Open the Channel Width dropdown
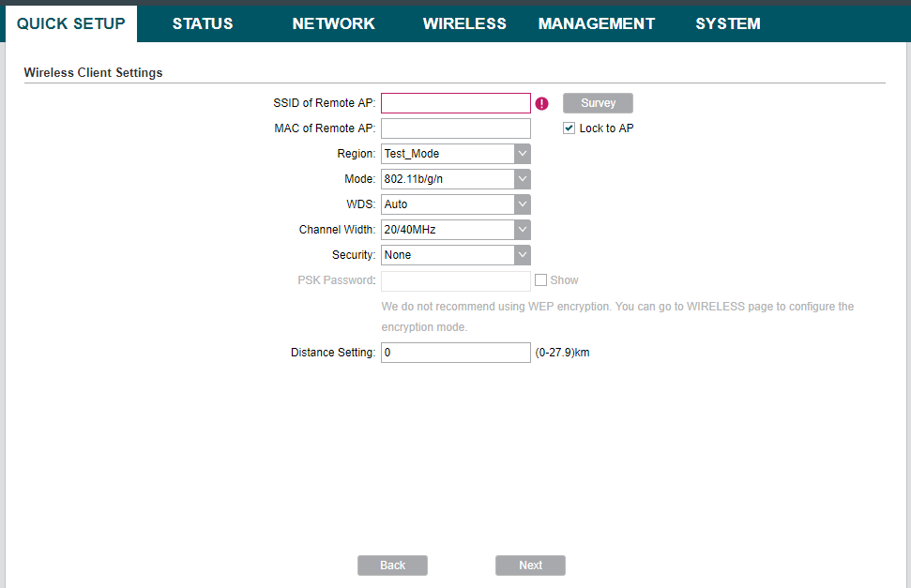The image size is (911, 588). pyautogui.click(x=523, y=229)
